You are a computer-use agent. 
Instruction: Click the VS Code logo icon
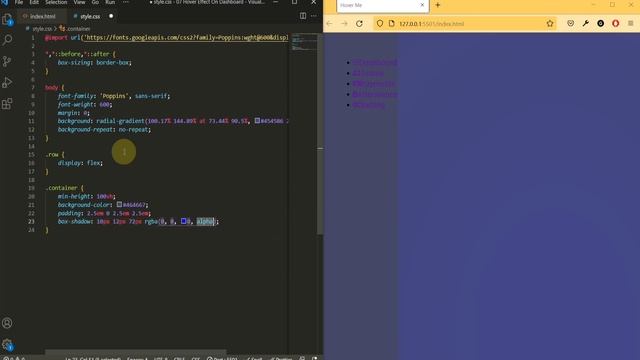point(5,2)
